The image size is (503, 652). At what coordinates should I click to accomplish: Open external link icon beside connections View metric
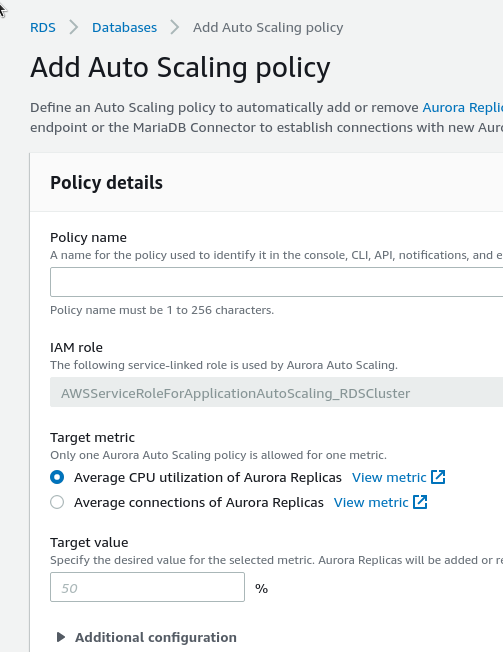[x=420, y=502]
